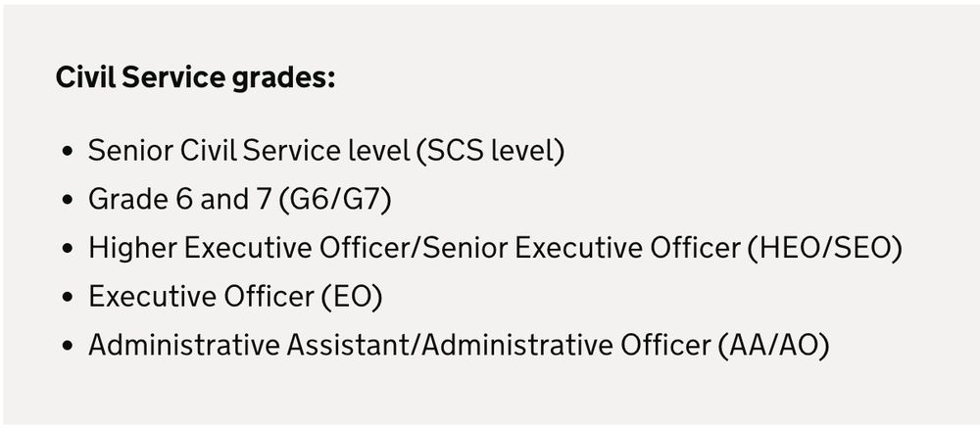Select the 'Higher Executive Officer' text
The image size is (980, 431).
[x=253, y=249]
